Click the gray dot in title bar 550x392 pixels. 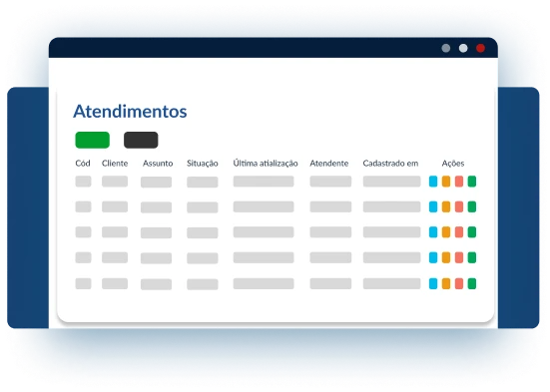[446, 48]
